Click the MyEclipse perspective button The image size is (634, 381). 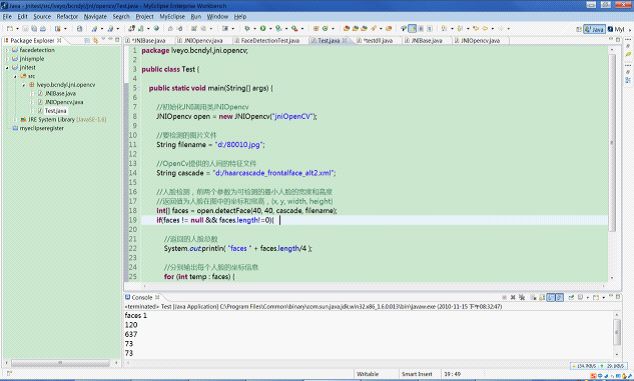click(616, 29)
